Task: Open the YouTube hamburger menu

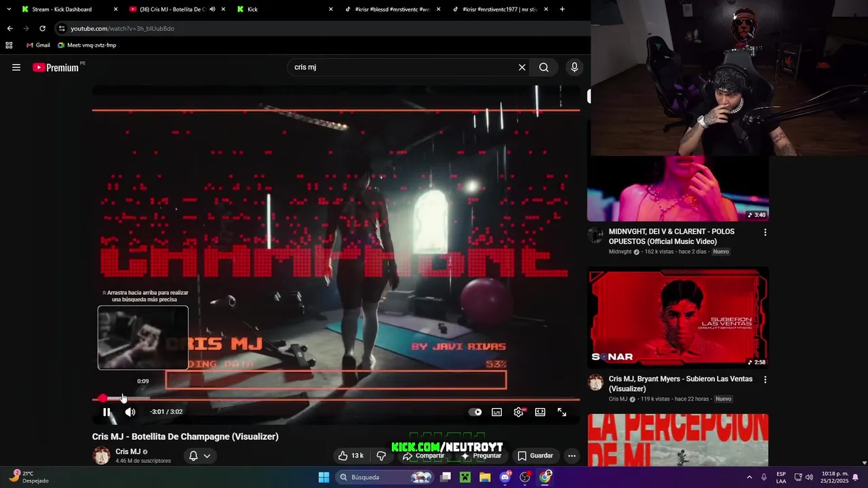Action: (x=16, y=67)
